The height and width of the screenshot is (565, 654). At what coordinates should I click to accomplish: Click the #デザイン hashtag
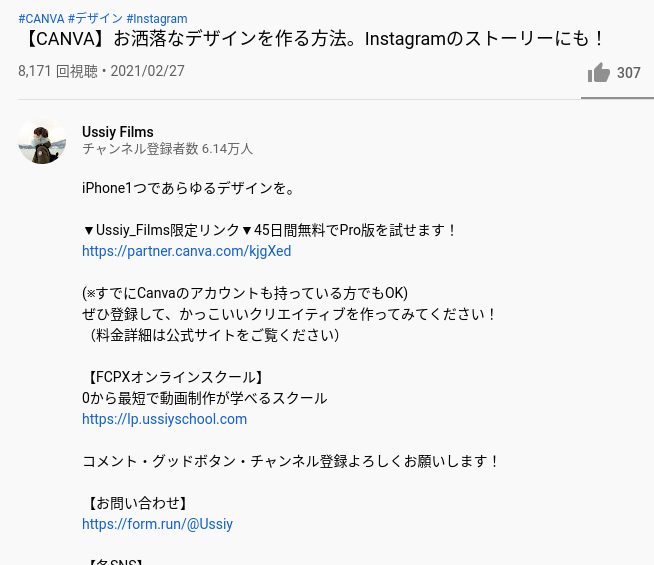(95, 19)
